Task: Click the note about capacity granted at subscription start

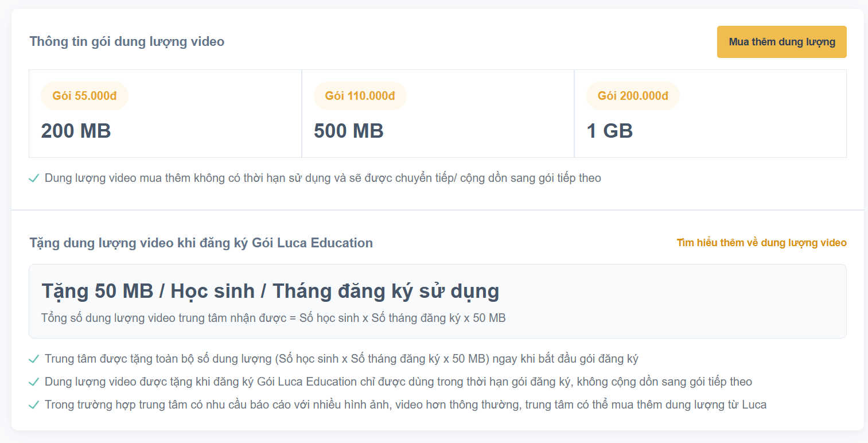Action: pos(341,359)
